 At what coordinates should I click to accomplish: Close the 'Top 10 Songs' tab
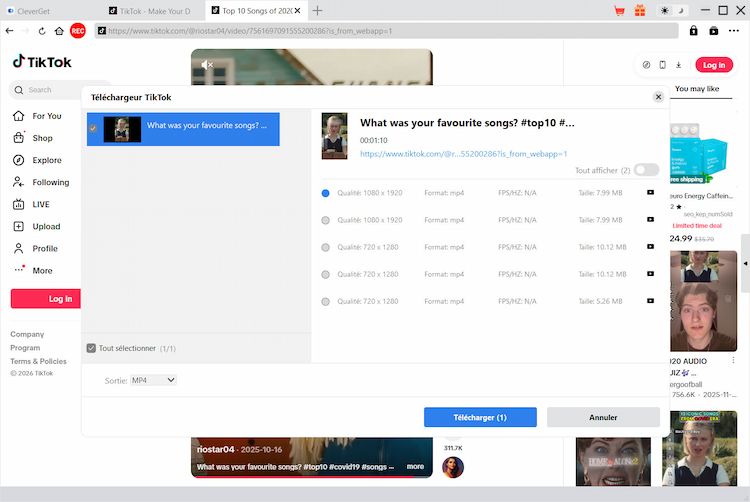click(x=298, y=11)
